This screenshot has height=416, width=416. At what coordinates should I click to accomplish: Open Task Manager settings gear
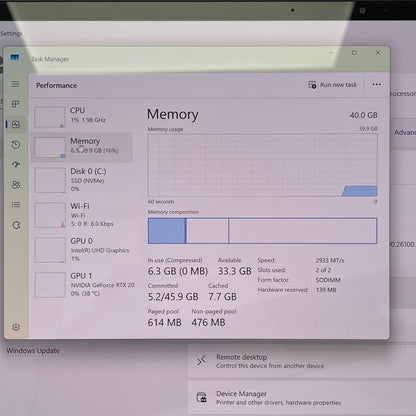pos(16,327)
